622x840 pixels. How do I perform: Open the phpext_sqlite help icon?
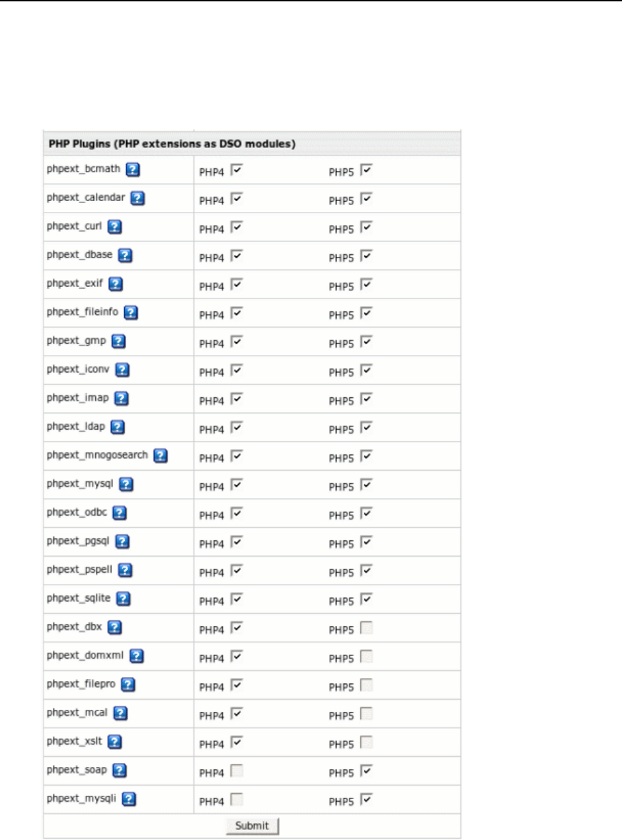pyautogui.click(x=123, y=599)
